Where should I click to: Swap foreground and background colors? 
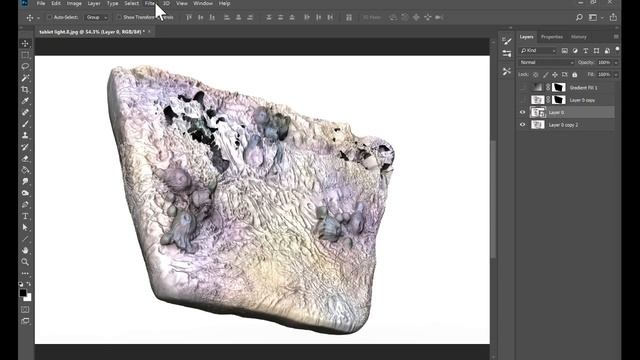pyautogui.click(x=29, y=284)
